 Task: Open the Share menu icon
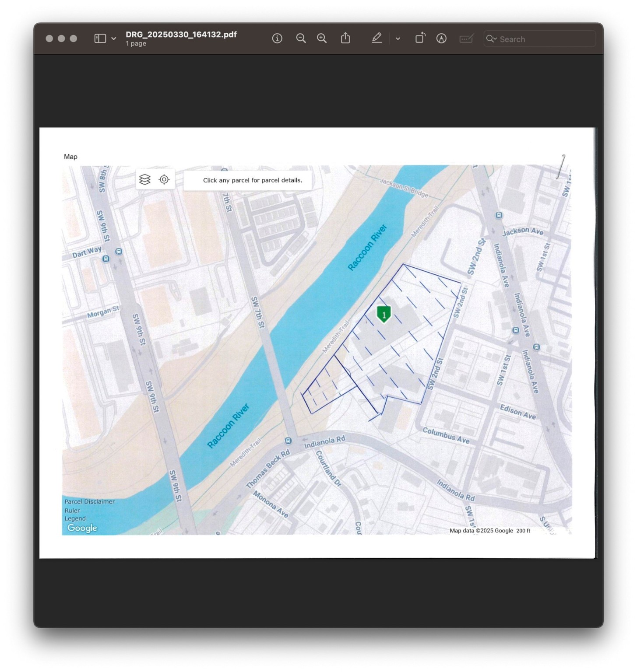pyautogui.click(x=345, y=38)
